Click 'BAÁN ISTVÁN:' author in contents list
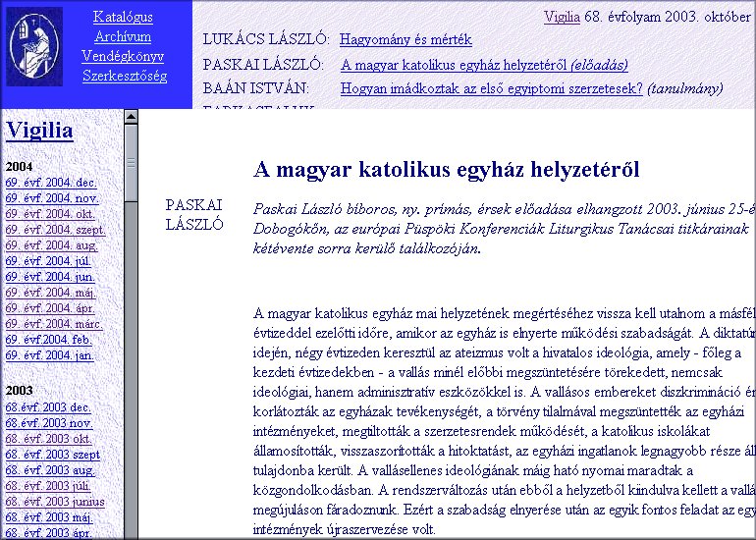This screenshot has height=540, width=756. (255, 88)
